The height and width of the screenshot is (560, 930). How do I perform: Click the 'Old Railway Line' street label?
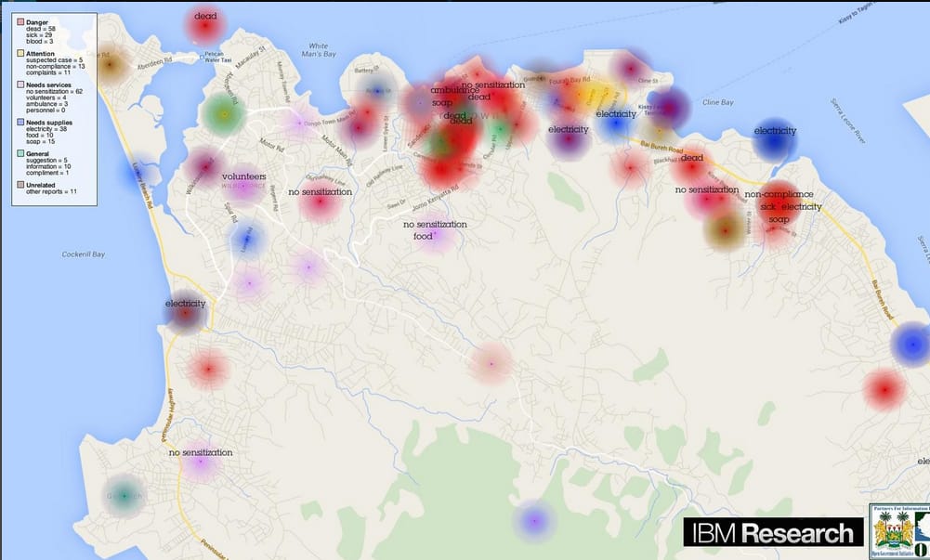click(385, 176)
